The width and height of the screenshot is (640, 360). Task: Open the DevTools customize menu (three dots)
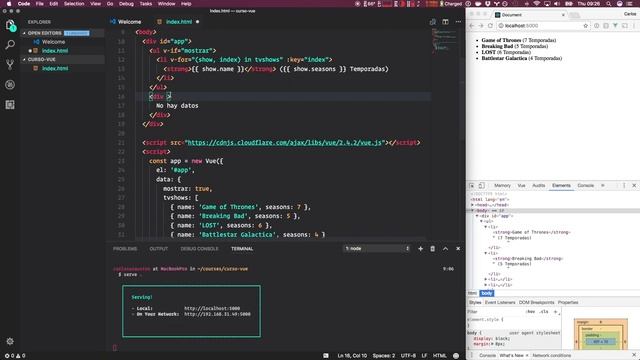point(624,186)
